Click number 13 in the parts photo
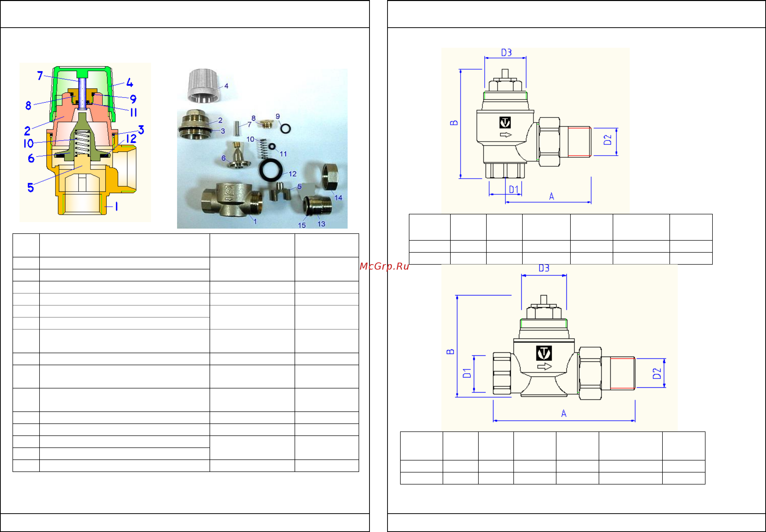Screen dimensions: 766x532 [x=321, y=224]
